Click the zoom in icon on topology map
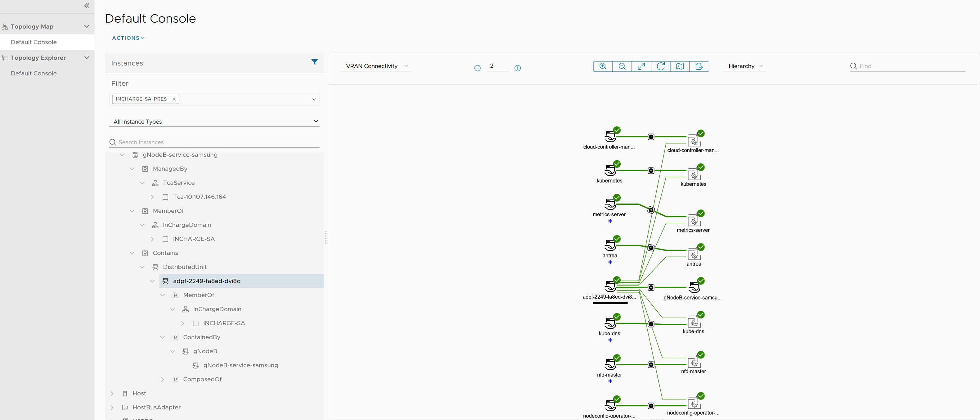The image size is (980, 420). coord(603,66)
